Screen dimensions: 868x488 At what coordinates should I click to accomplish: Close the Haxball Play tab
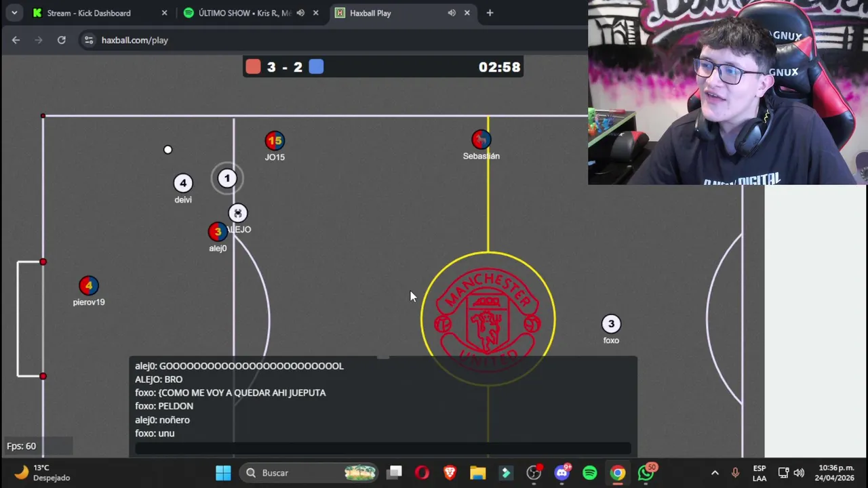467,13
